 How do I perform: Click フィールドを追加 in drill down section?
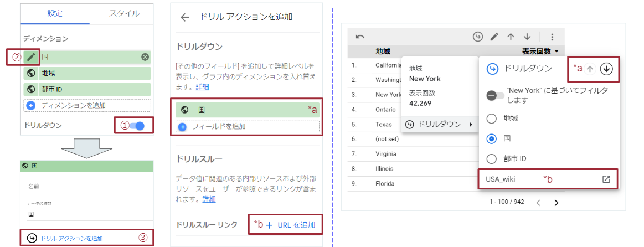[219, 126]
